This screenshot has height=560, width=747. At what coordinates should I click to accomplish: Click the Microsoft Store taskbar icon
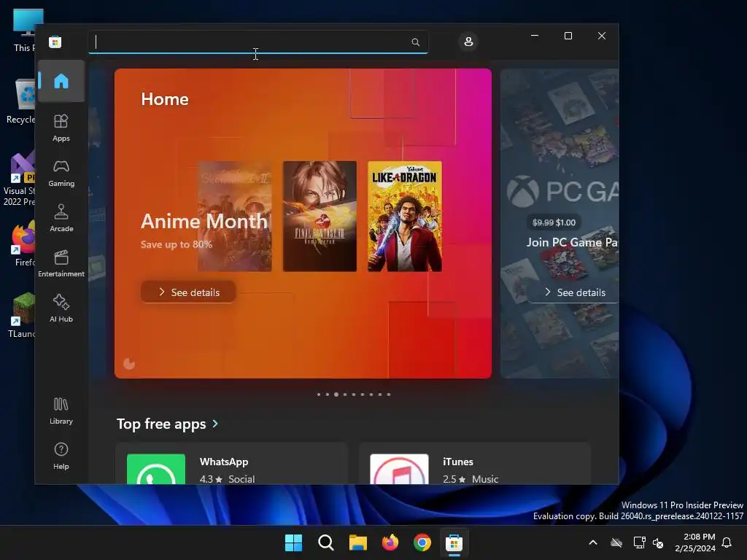(x=454, y=542)
